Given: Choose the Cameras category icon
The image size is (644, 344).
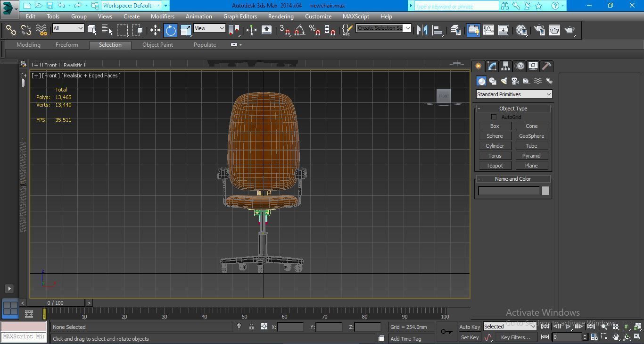Looking at the screenshot, I should [x=515, y=81].
